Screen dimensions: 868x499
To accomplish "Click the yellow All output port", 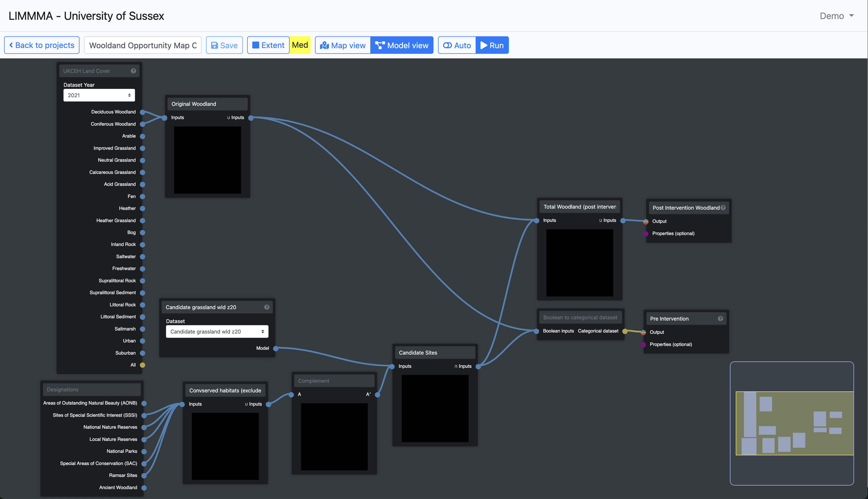I will (143, 365).
